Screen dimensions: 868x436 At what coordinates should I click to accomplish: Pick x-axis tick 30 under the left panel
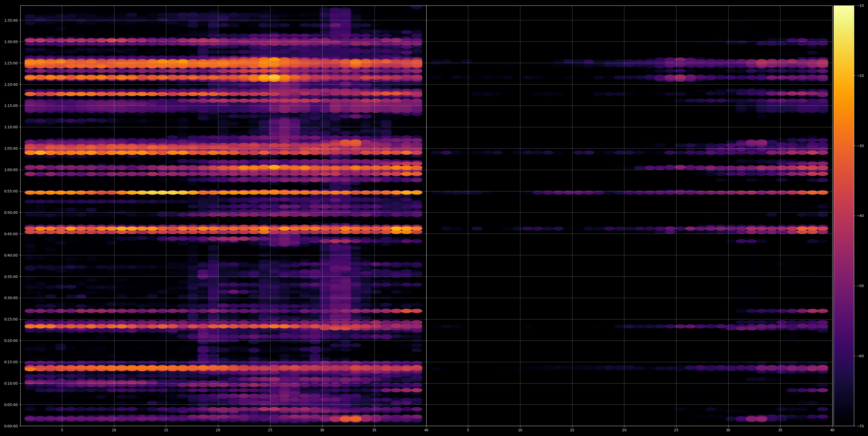[x=322, y=430]
